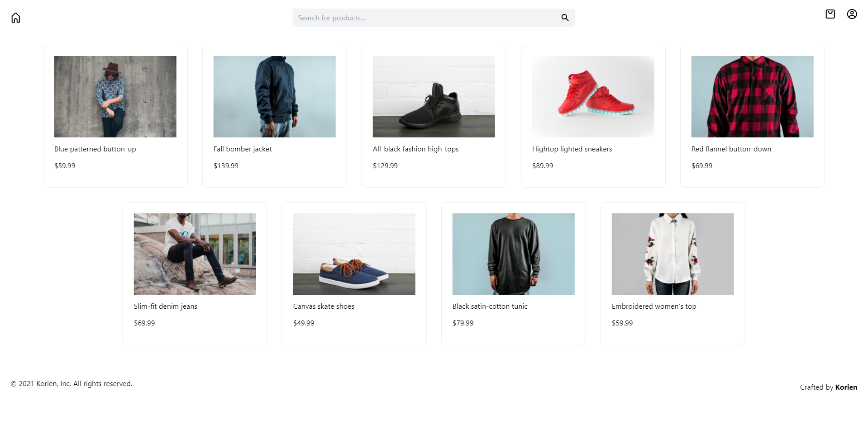Open the Red flannel button-down image
Image resolution: width=868 pixels, height=424 pixels.
pyautogui.click(x=752, y=96)
